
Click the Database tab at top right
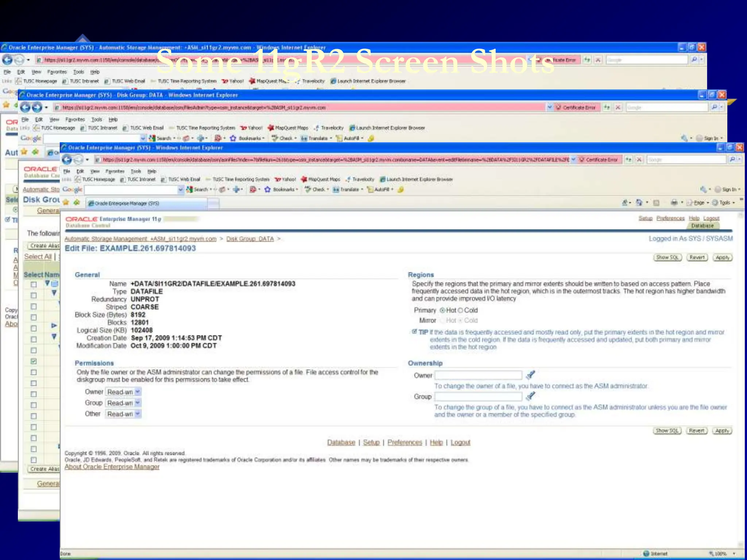point(702,226)
